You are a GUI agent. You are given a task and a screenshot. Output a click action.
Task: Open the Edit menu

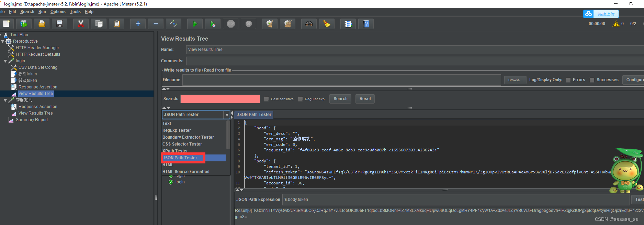coord(12,12)
